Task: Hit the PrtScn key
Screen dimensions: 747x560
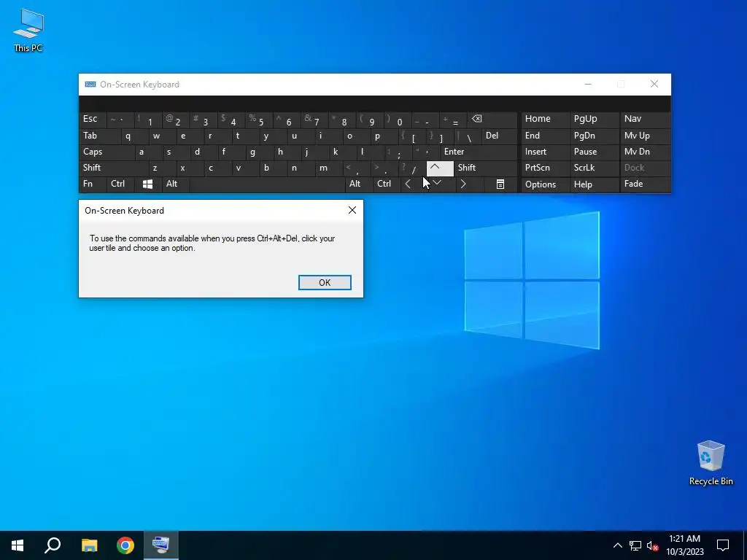Action: 546,168
